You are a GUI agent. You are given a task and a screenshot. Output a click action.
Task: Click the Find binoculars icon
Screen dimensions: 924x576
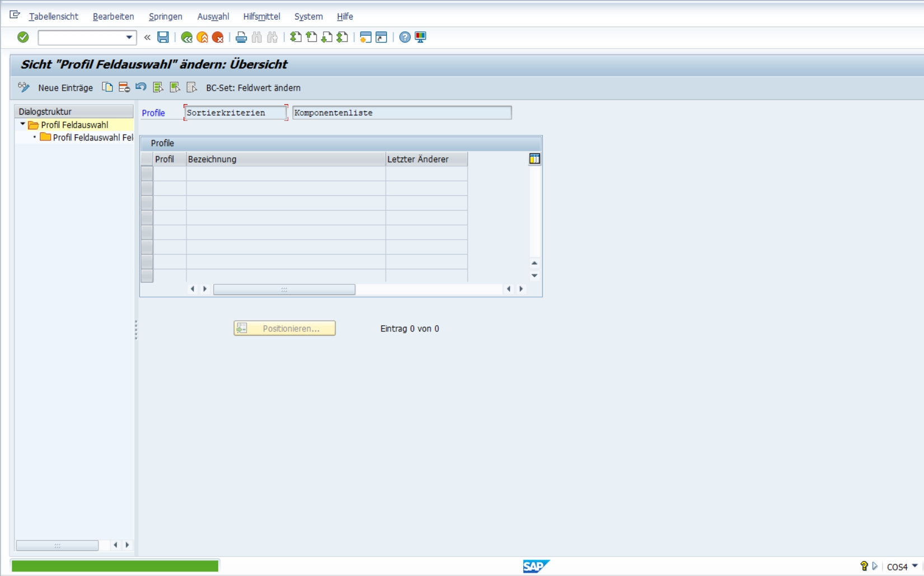click(x=257, y=38)
